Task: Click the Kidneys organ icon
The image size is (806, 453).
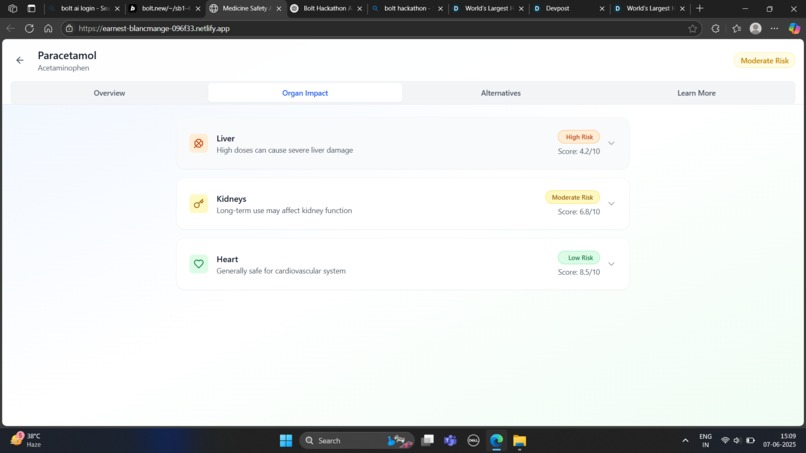Action: (x=198, y=204)
